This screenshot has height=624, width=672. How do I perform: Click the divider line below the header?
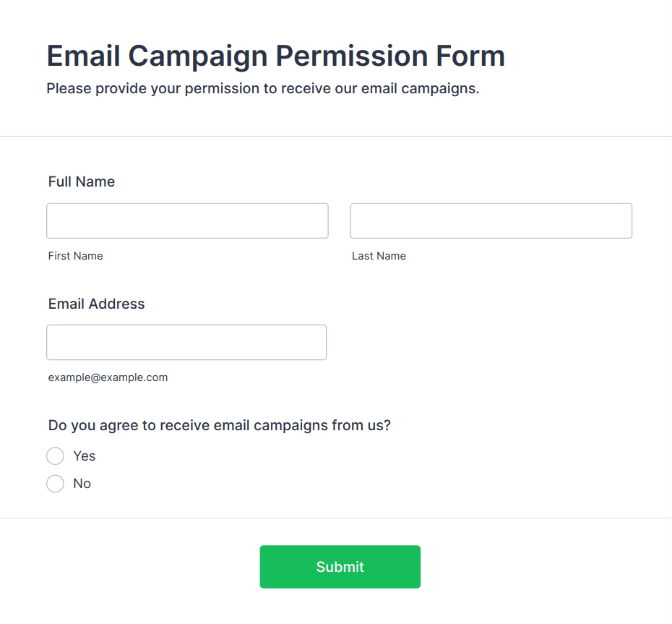point(336,136)
